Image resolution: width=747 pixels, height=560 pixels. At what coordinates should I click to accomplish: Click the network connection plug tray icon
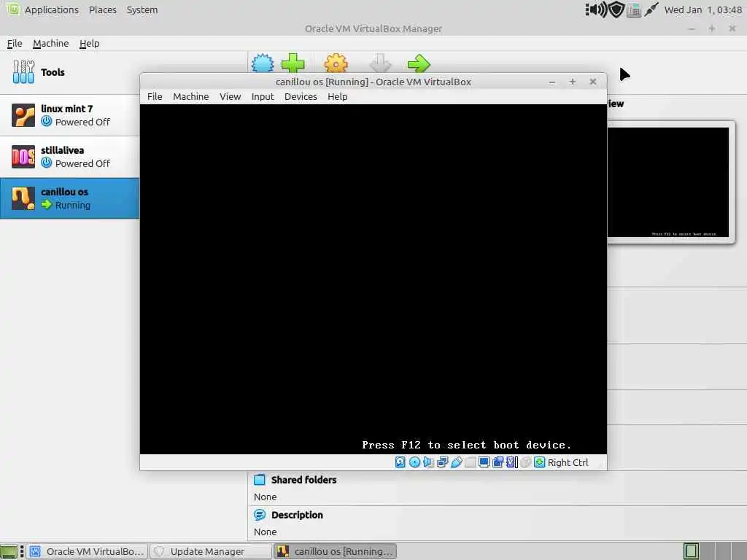[x=651, y=9]
